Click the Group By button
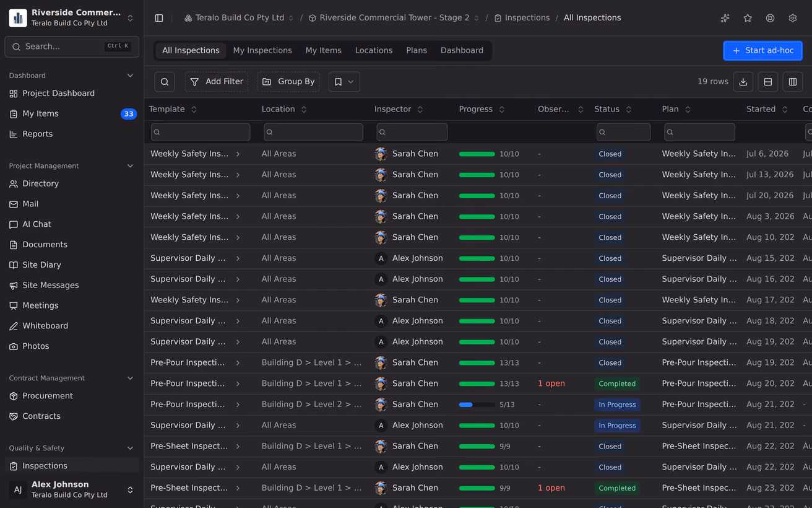This screenshot has height=508, width=812. pos(288,82)
